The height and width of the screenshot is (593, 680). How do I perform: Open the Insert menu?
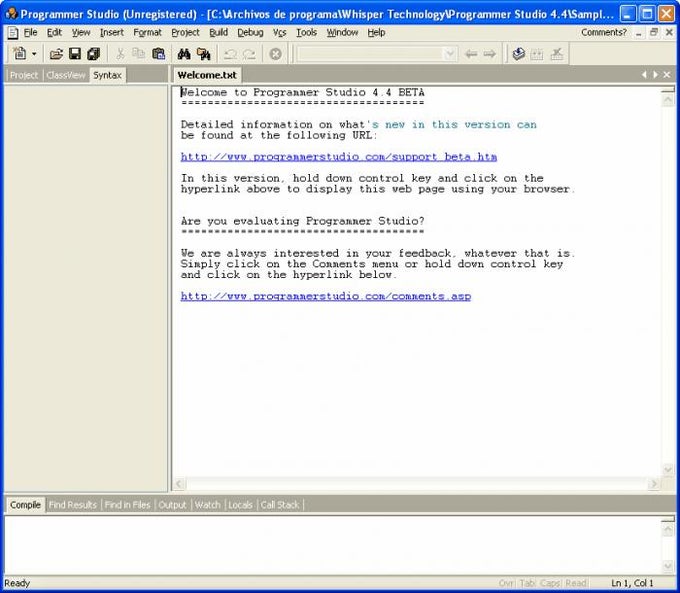pyautogui.click(x=112, y=33)
